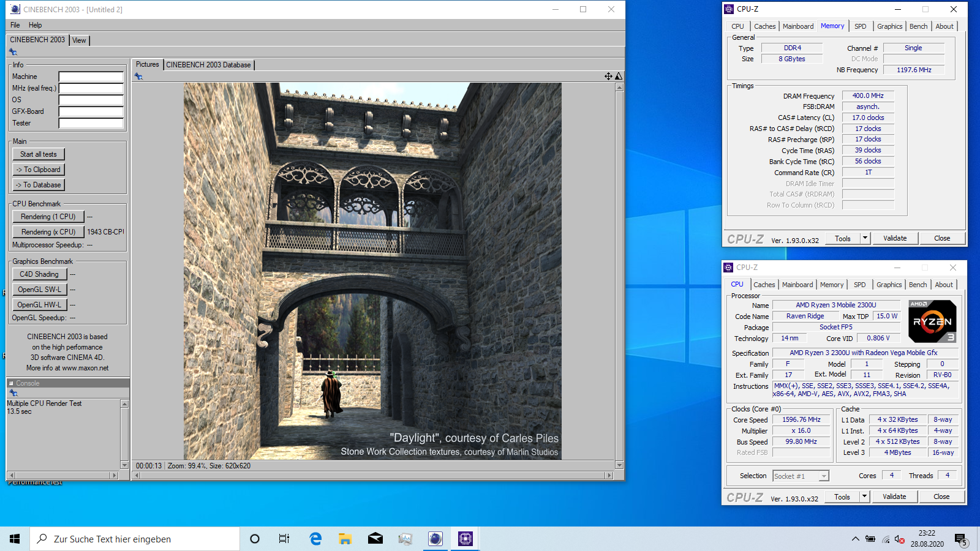Click the console scrollbar down arrow
This screenshot has height=551, width=980.
125,465
